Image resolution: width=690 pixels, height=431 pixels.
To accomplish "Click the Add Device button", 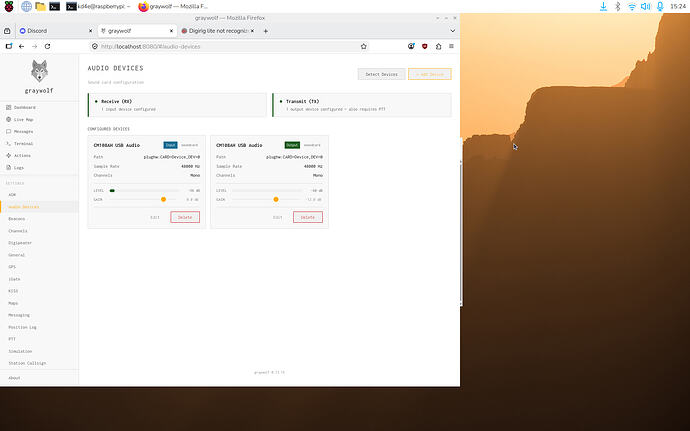I will tap(430, 74).
